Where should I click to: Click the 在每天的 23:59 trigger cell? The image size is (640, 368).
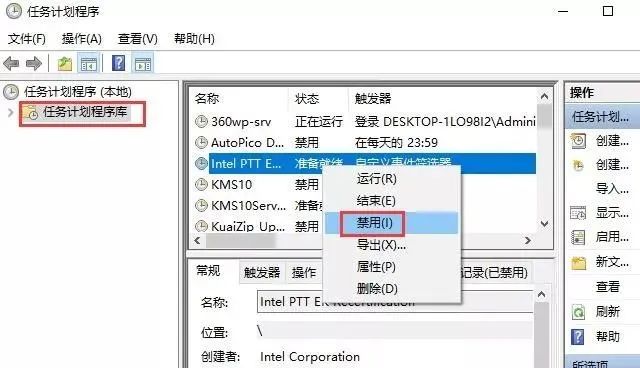point(396,143)
